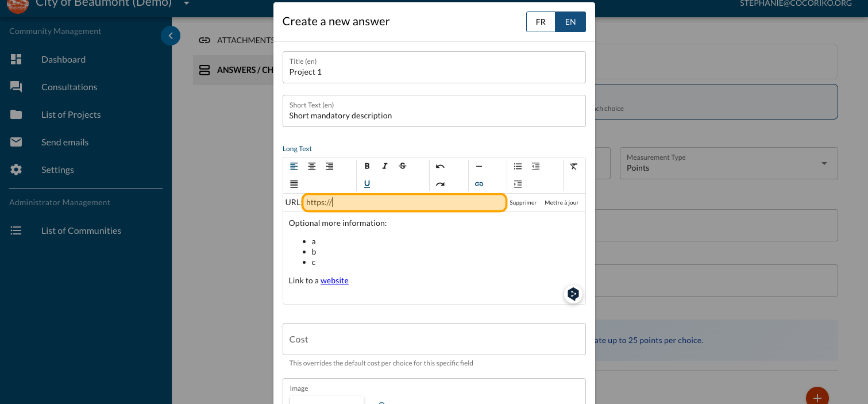Click the Cost input field
This screenshot has height=404, width=868.
(x=434, y=339)
